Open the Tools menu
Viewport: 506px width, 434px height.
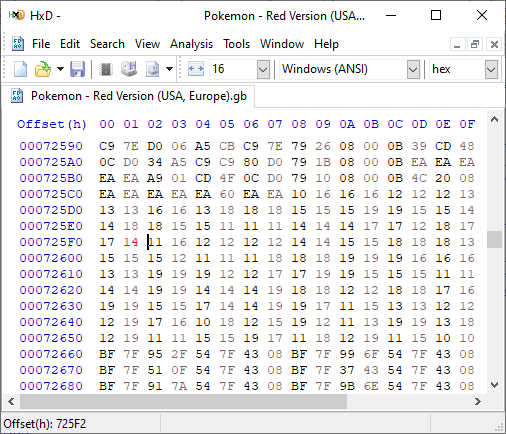tap(236, 44)
